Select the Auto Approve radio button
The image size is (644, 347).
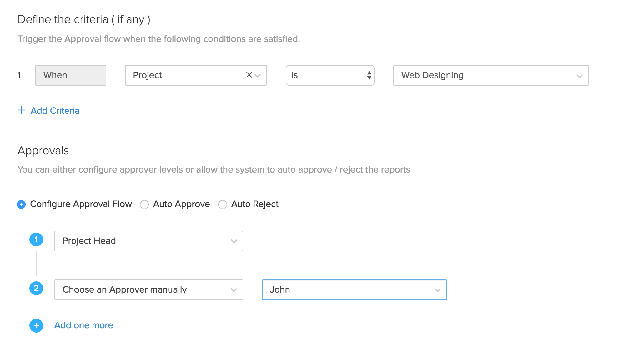(x=144, y=204)
